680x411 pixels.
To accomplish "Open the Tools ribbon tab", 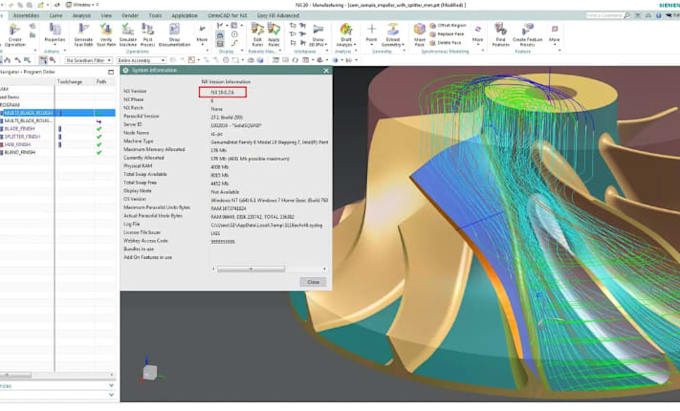I will coord(155,16).
